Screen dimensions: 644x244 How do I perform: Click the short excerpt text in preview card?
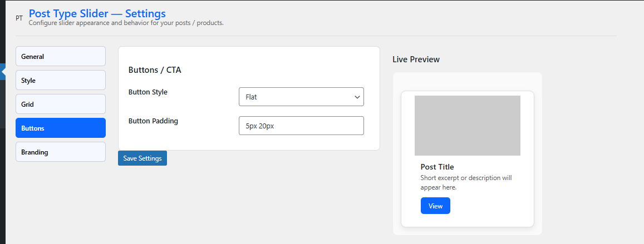pos(466,183)
